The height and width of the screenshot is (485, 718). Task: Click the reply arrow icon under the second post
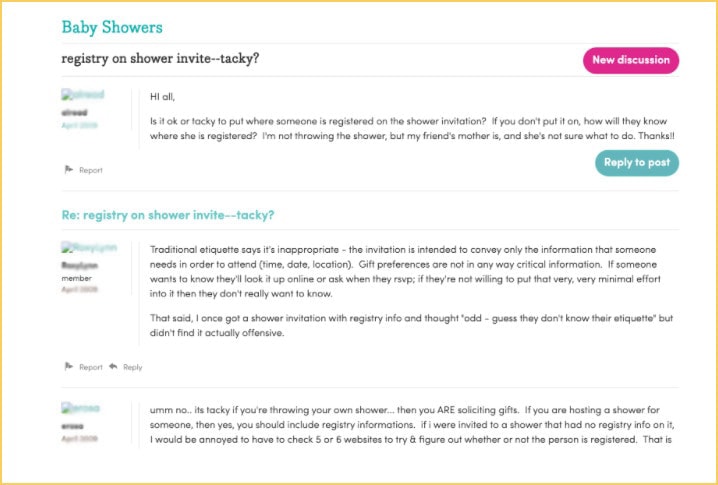(x=113, y=366)
